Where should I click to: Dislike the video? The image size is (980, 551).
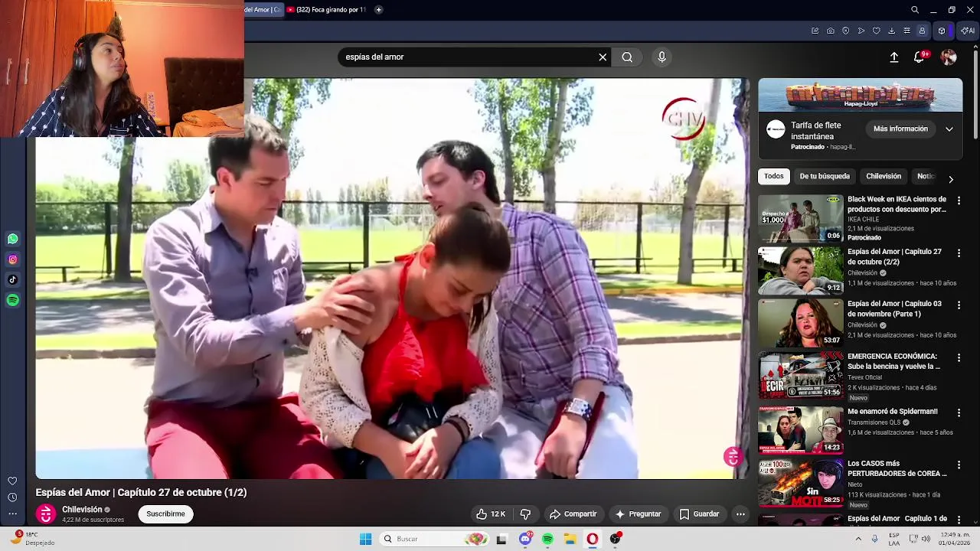(525, 514)
